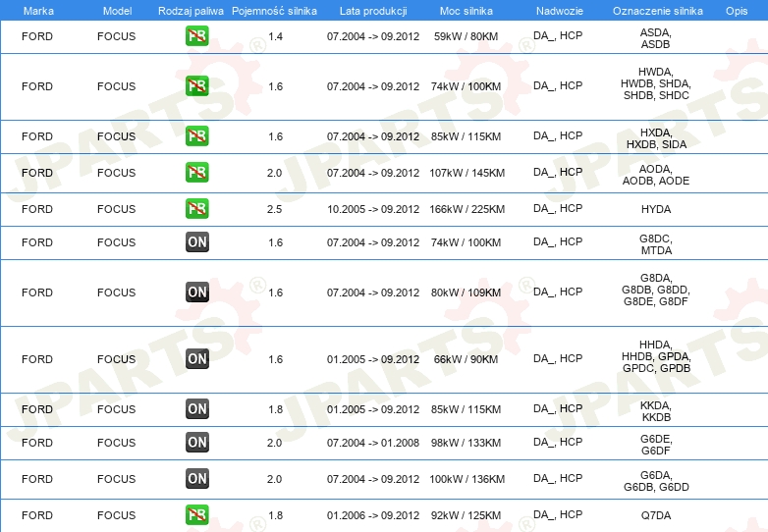Click capacity 1.8 in Q7DA row
The image size is (768, 532).
point(275,515)
